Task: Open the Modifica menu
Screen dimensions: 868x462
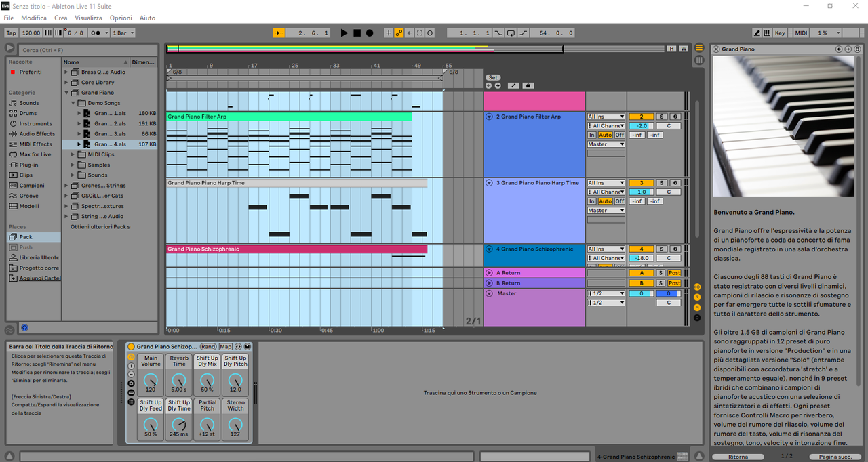Action: 34,18
